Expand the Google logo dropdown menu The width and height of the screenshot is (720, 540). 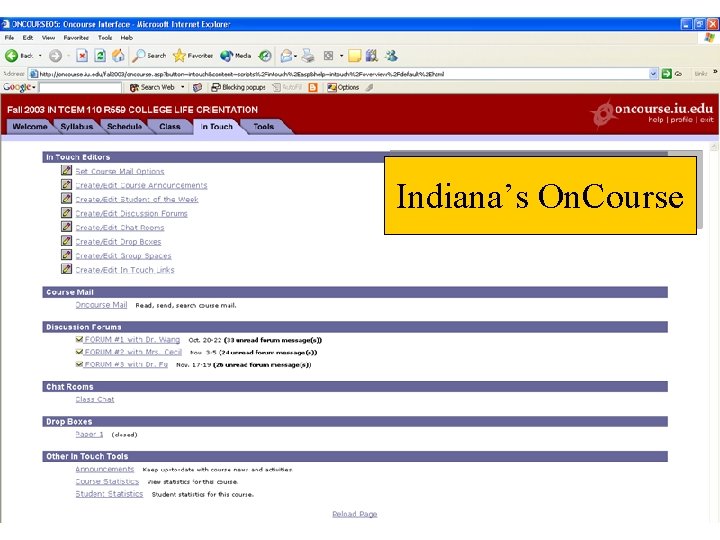[34, 87]
